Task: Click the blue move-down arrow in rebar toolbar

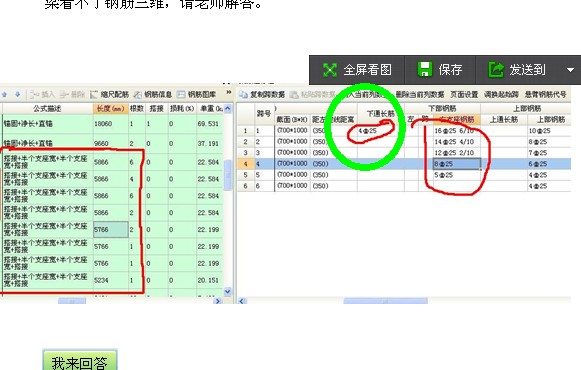Action: pos(17,94)
